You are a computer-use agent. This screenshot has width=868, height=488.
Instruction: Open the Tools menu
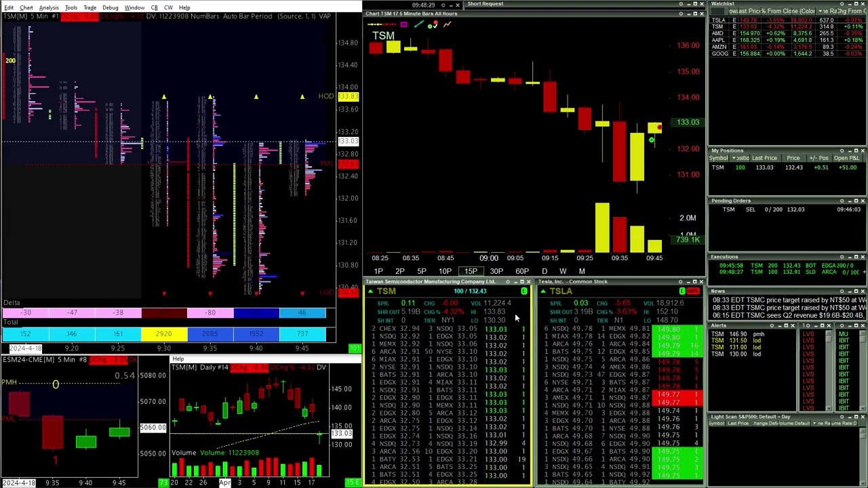coord(71,7)
